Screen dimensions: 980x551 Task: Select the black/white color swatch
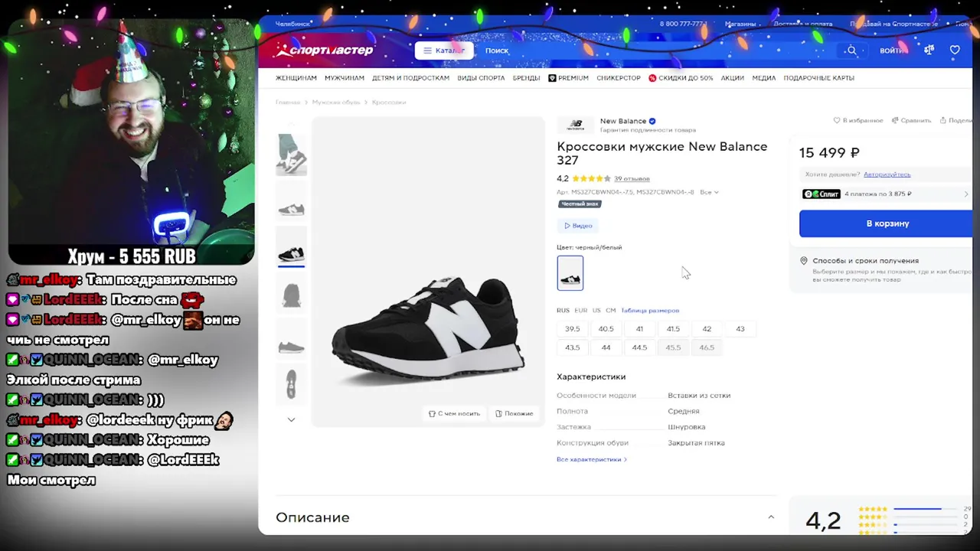pos(570,272)
